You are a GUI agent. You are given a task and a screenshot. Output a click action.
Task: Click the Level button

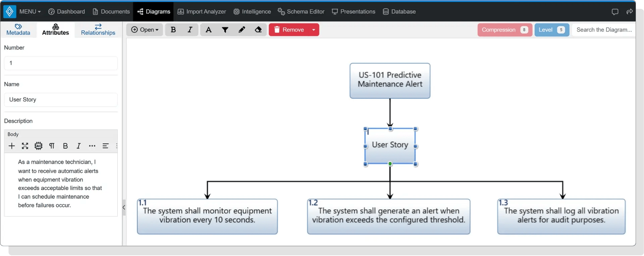point(552,30)
